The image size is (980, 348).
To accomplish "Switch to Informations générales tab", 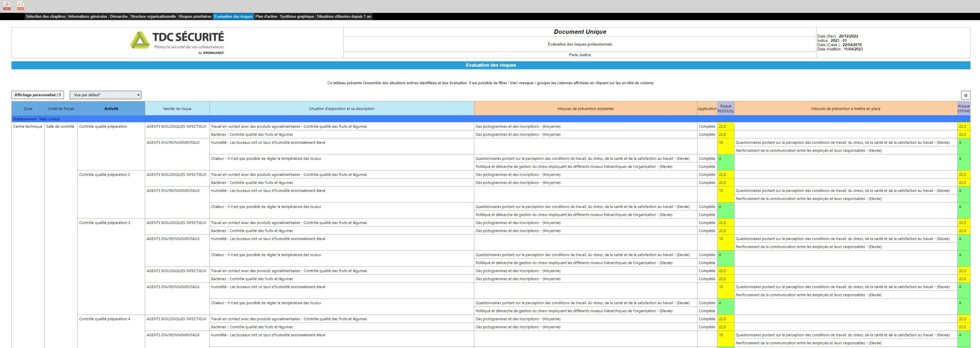I will [x=87, y=17].
